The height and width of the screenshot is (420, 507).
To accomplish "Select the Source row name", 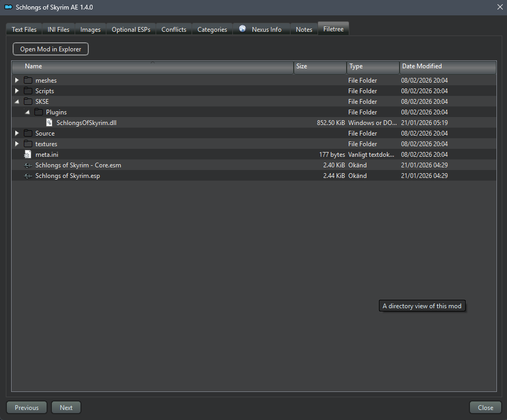I will [x=45, y=133].
